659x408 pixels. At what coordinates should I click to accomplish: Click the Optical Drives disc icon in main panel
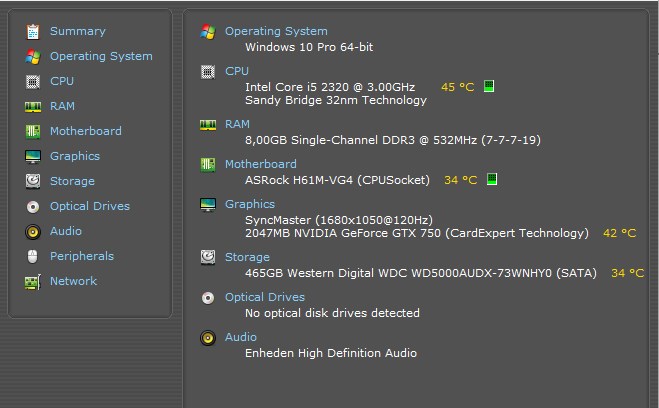208,298
